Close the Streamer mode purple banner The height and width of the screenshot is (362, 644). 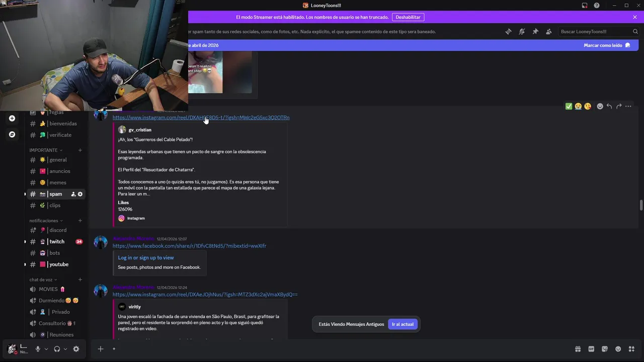pyautogui.click(x=635, y=17)
